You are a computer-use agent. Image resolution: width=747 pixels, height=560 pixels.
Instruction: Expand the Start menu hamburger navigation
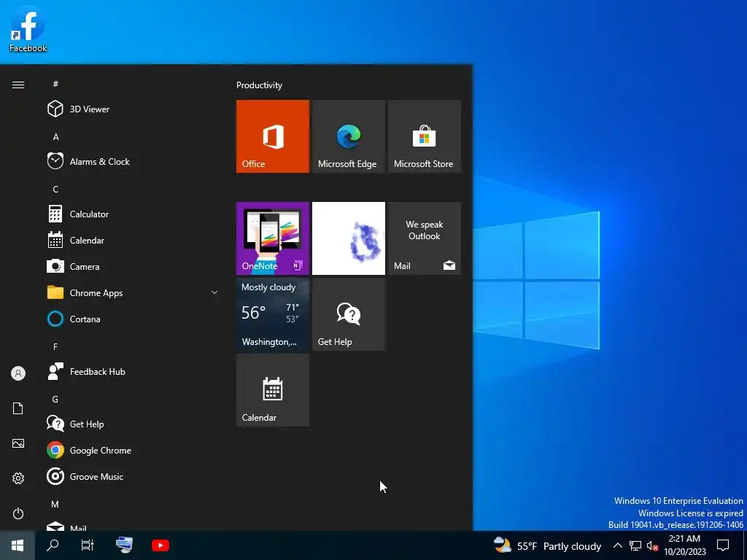point(18,85)
